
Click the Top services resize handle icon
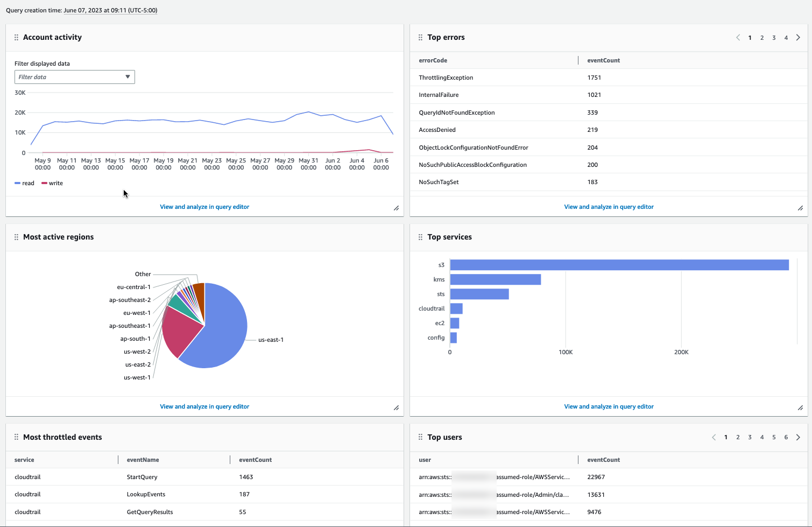(800, 407)
